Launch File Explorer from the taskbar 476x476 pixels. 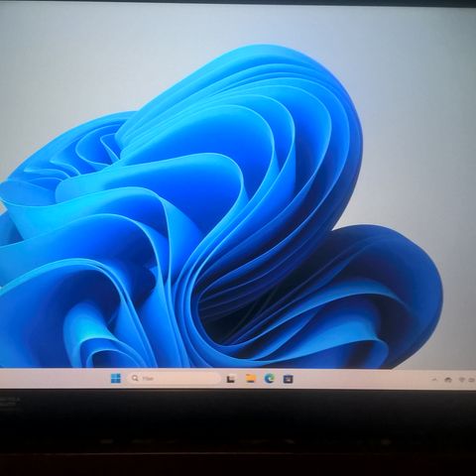click(x=251, y=378)
